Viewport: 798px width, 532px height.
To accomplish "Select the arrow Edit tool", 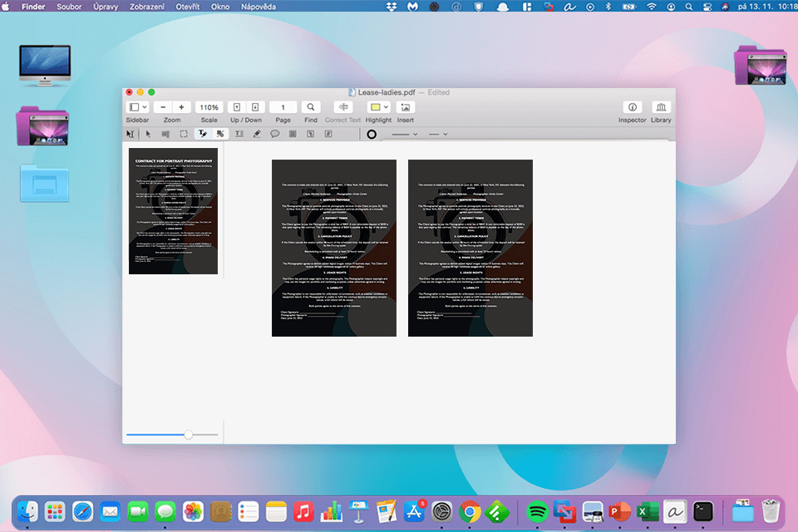I will (x=148, y=134).
